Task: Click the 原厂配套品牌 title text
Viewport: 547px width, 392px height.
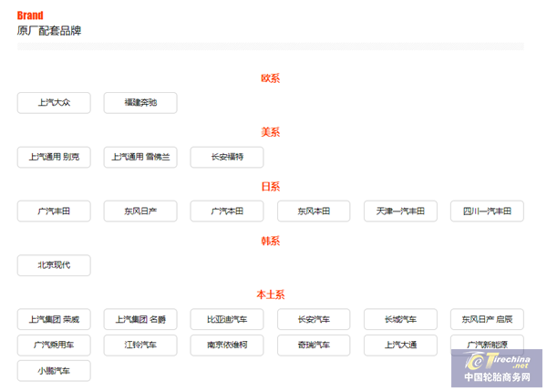Action: [x=49, y=31]
